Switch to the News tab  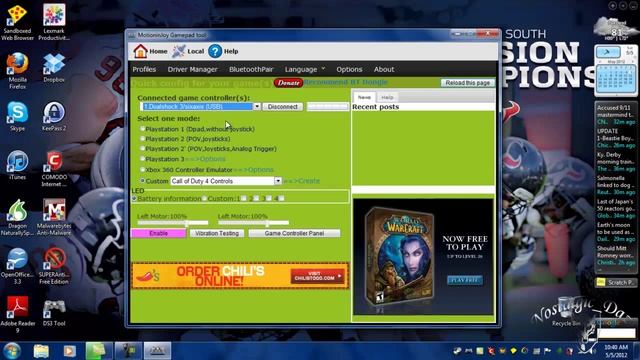(364, 97)
